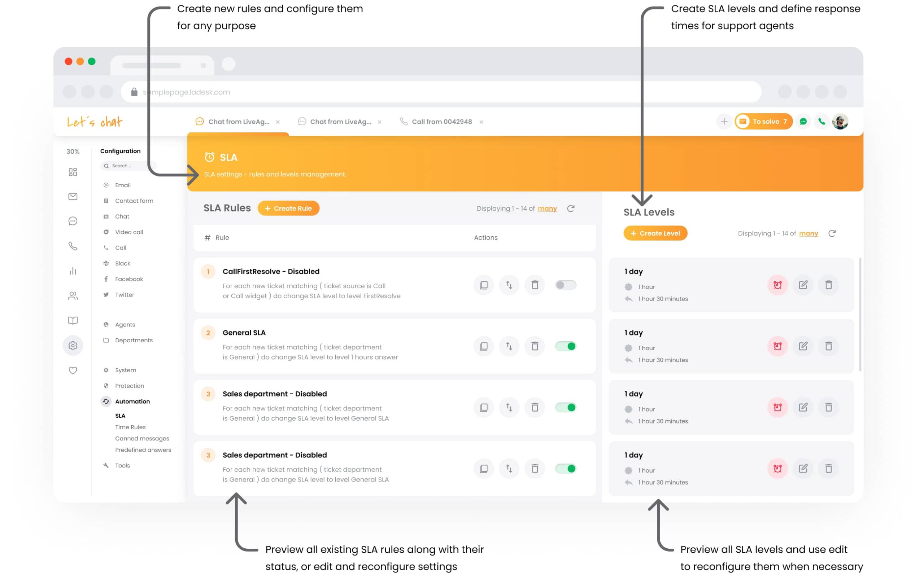
Task: Click the Call channel icon in sidebar
Action: click(x=72, y=246)
